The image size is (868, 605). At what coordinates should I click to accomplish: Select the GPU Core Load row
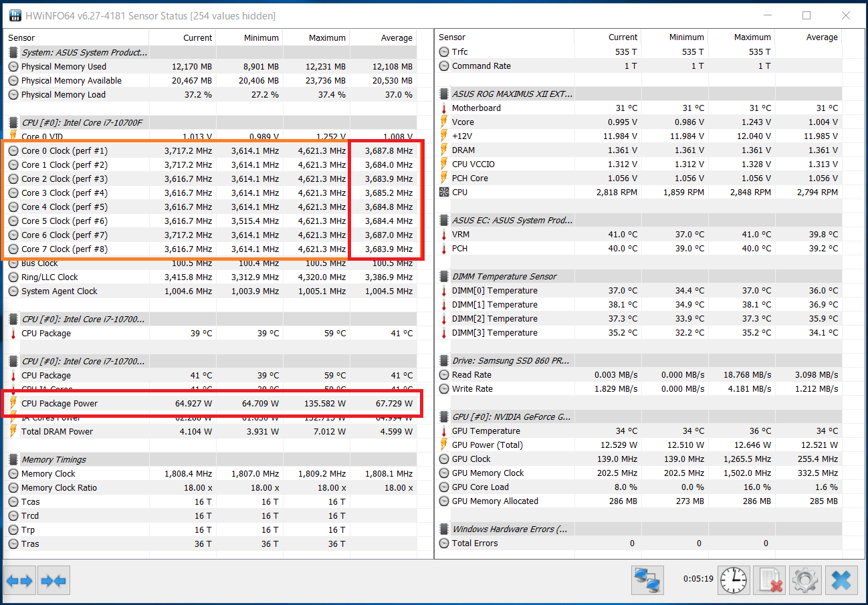[x=639, y=487]
